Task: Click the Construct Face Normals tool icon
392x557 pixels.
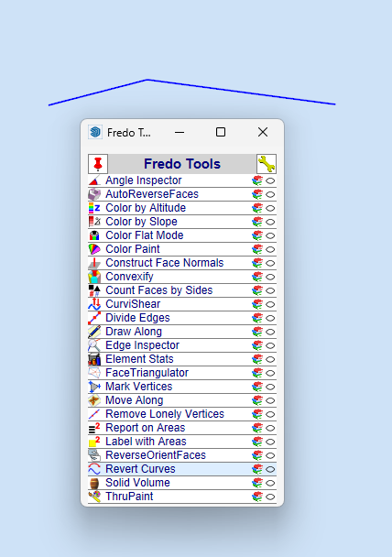Action: click(x=94, y=263)
